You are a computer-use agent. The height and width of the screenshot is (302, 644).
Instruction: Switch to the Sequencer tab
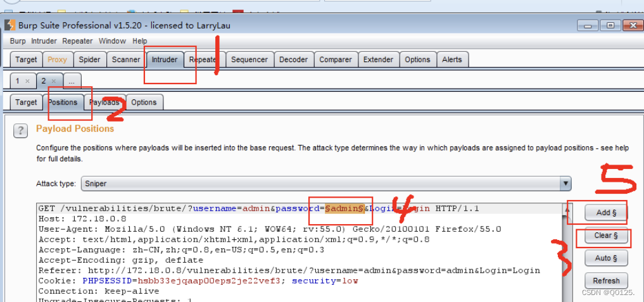pyautogui.click(x=249, y=60)
